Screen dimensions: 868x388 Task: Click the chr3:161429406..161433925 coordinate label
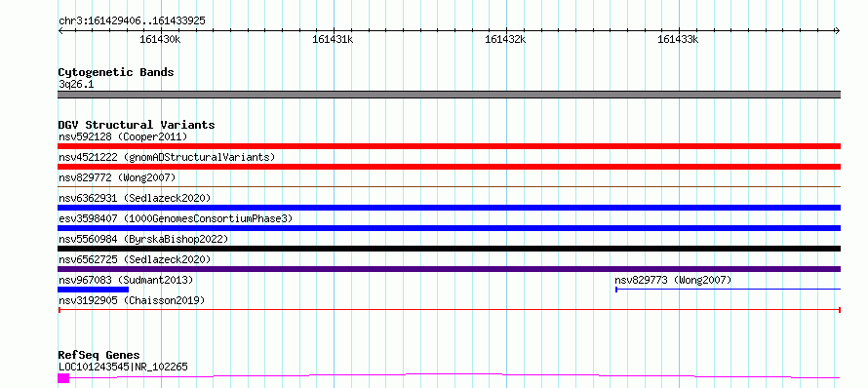tap(132, 21)
